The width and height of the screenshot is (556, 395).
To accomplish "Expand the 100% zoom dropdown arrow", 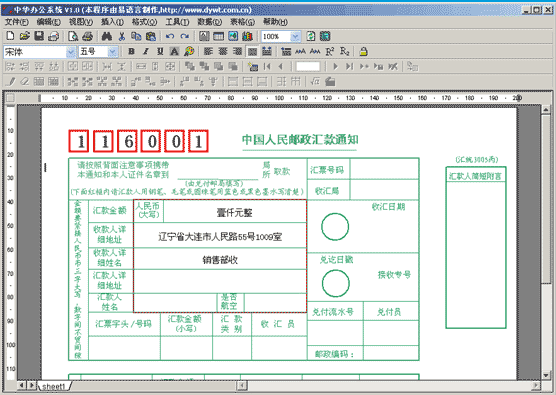I will 295,37.
